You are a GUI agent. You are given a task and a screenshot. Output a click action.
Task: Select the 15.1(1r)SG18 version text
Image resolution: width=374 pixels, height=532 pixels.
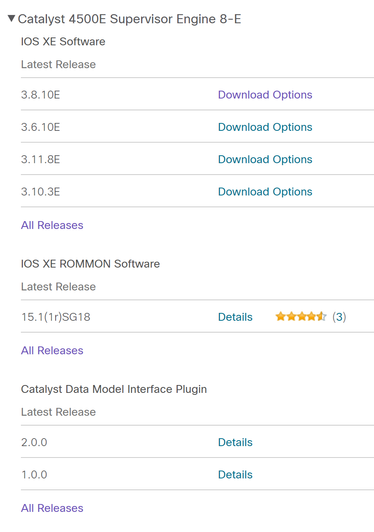point(56,317)
